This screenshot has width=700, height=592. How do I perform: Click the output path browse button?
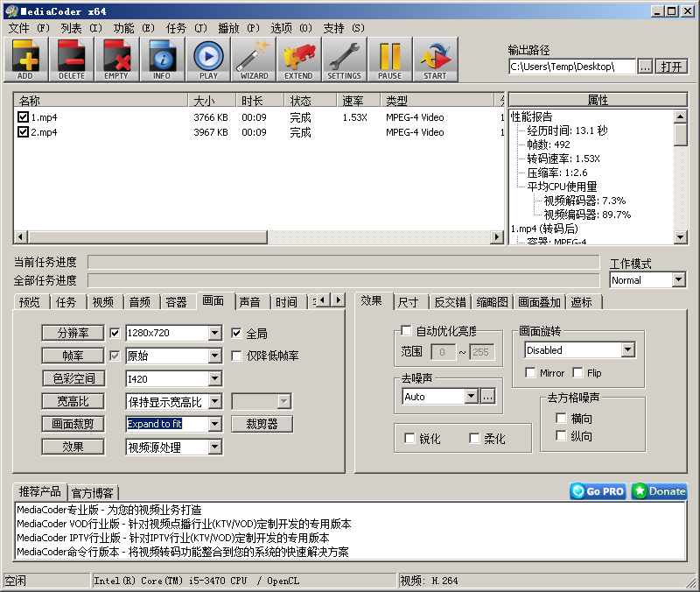point(645,67)
